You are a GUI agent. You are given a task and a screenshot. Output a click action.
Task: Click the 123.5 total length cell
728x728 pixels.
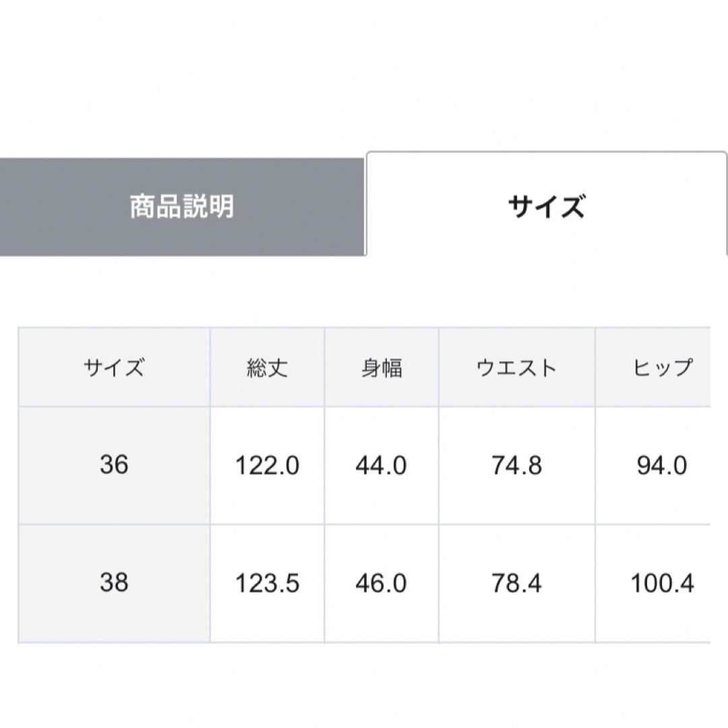[268, 584]
